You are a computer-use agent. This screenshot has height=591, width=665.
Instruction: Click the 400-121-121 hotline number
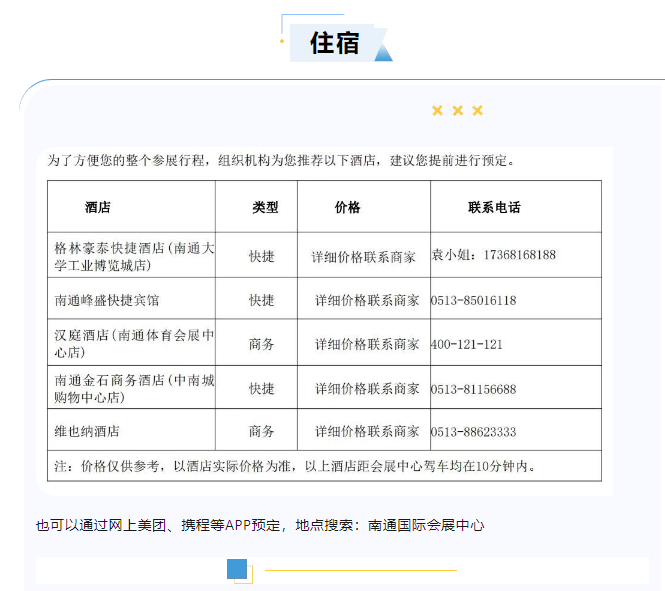pyautogui.click(x=466, y=344)
